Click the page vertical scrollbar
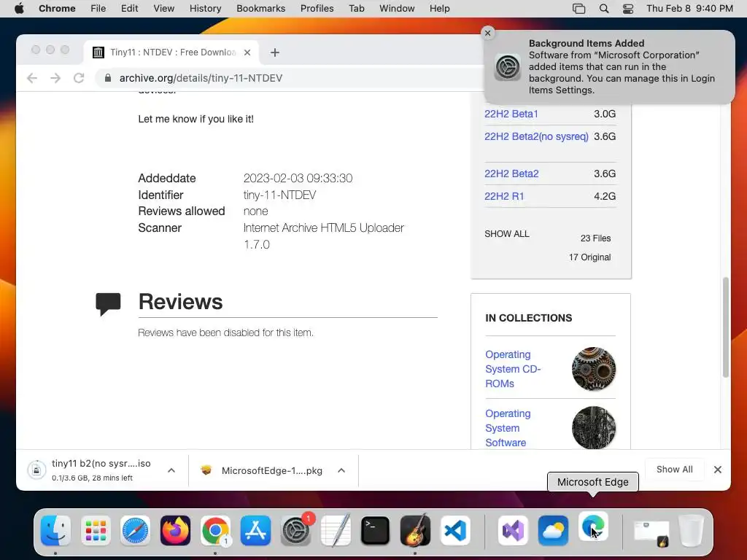 tap(726, 327)
